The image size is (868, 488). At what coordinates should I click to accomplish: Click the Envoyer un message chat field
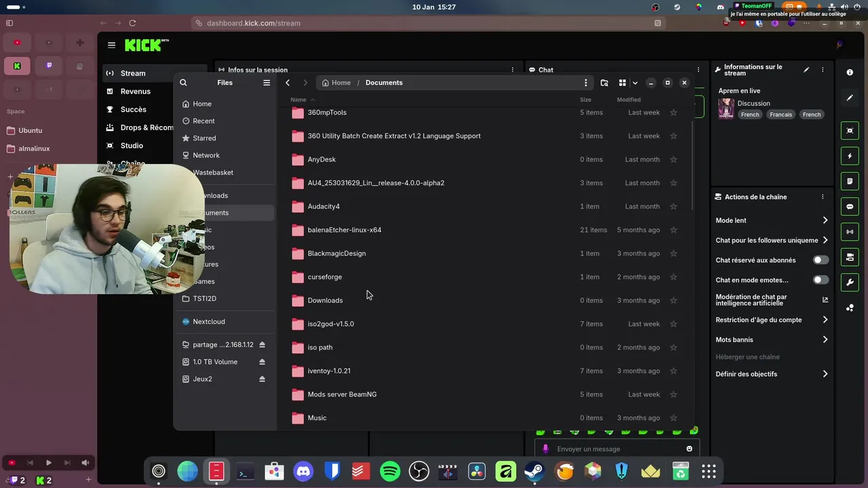616,449
